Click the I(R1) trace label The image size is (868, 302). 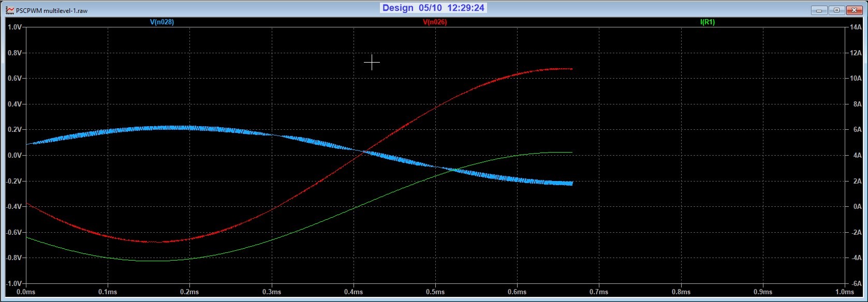pyautogui.click(x=707, y=22)
